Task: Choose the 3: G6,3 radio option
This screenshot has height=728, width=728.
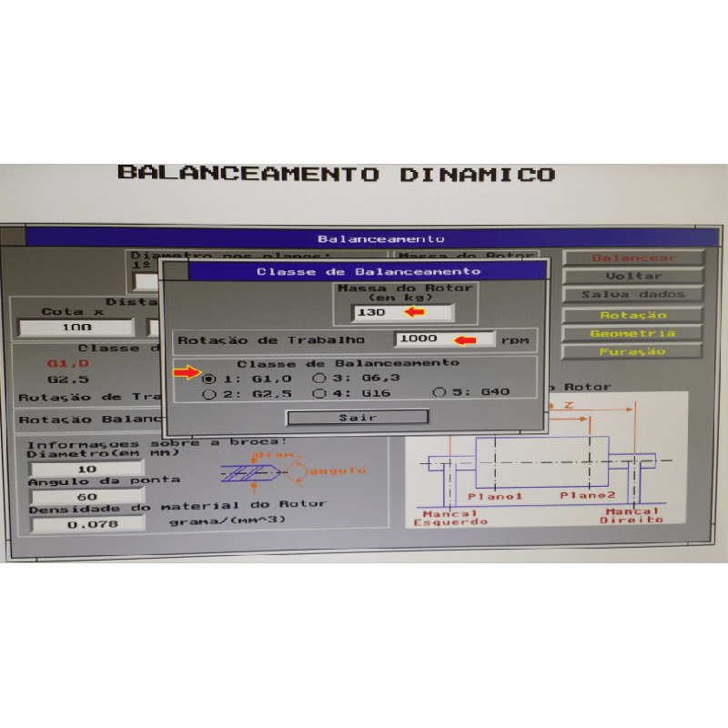Action: [x=319, y=378]
